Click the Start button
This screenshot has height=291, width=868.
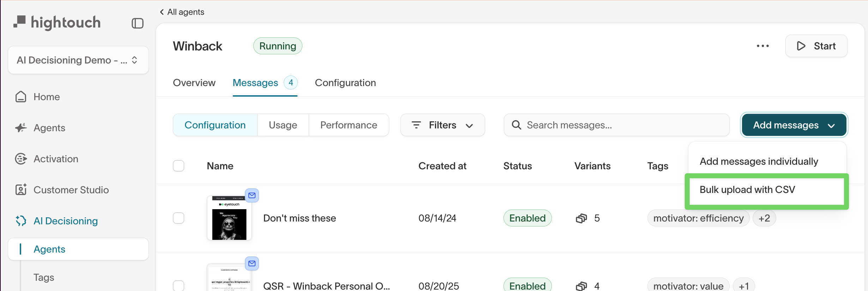(x=816, y=46)
